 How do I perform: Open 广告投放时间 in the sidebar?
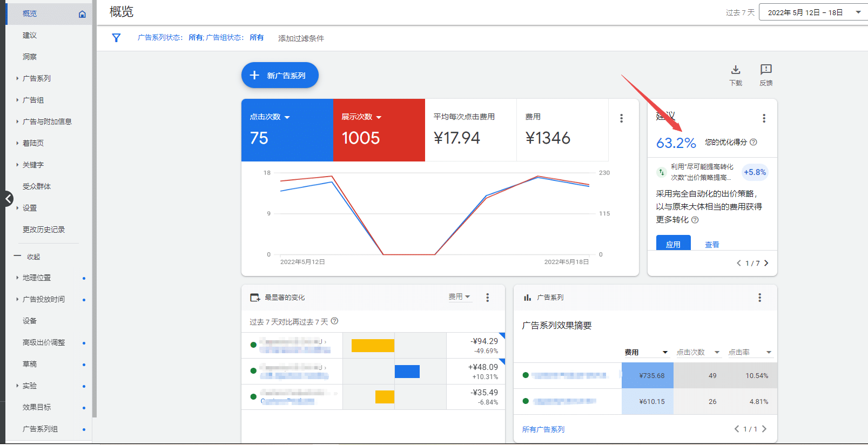pyautogui.click(x=44, y=299)
